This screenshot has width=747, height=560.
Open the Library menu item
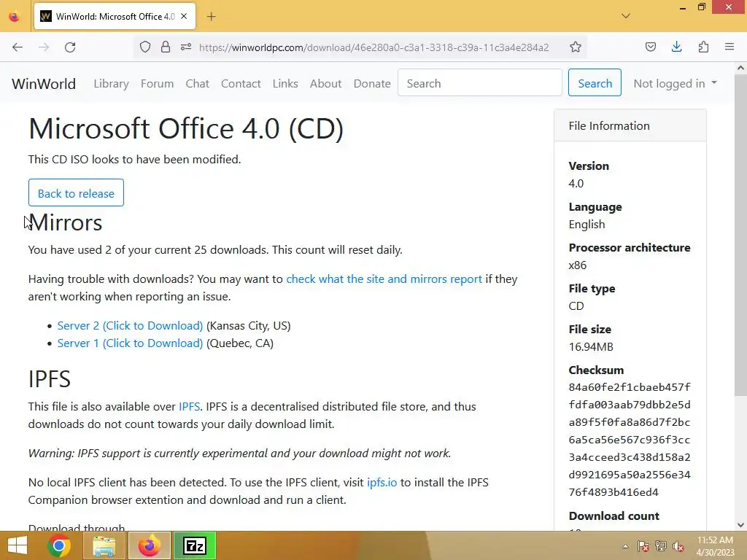click(x=111, y=83)
